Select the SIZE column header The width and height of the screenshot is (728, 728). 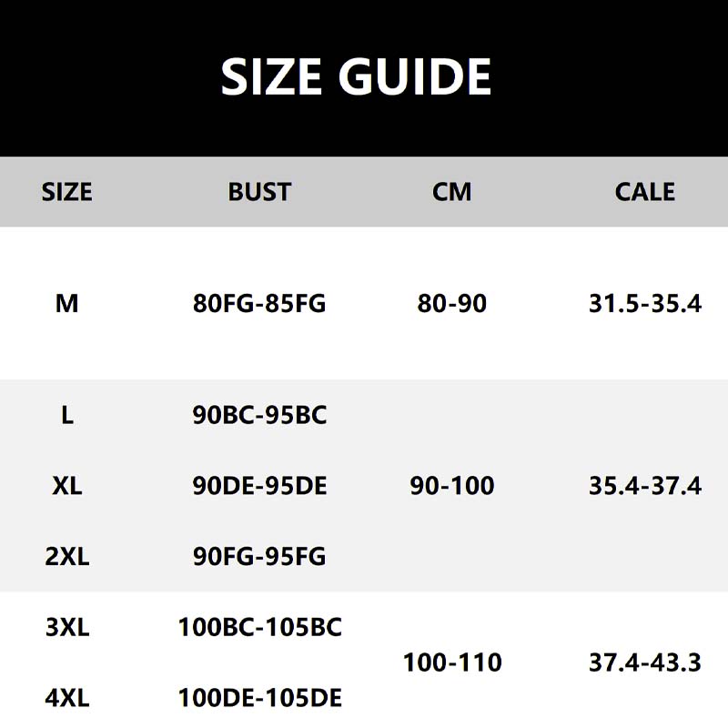[x=67, y=192]
